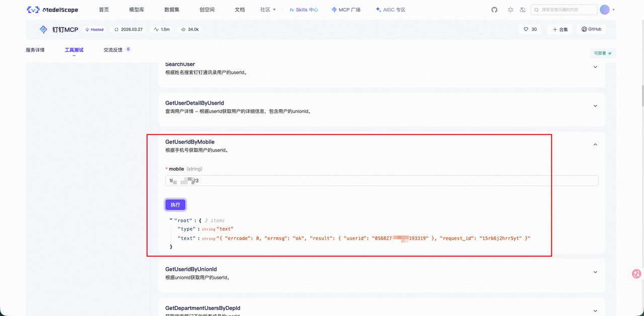Open the AIGC 专区 link
This screenshot has width=644, height=316.
pyautogui.click(x=390, y=10)
